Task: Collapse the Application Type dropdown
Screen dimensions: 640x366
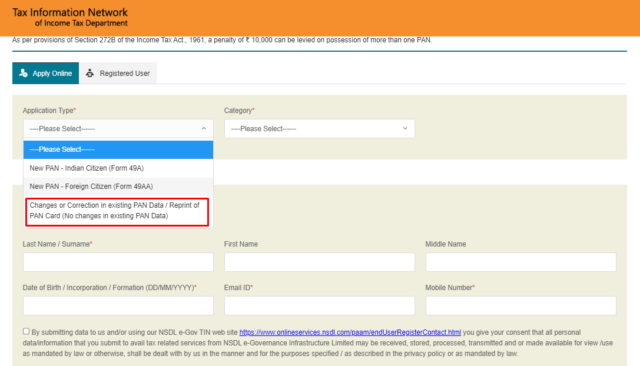Action: tap(118, 129)
